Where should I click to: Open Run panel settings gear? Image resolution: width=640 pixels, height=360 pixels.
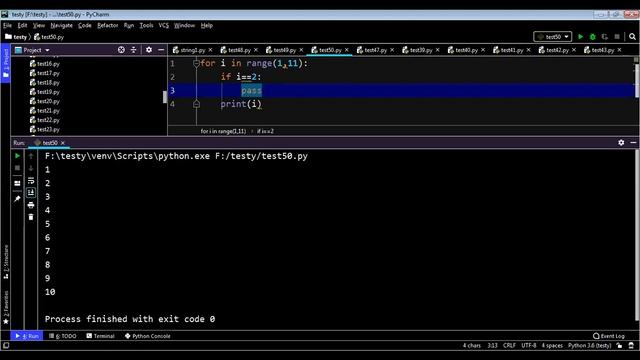click(x=621, y=142)
